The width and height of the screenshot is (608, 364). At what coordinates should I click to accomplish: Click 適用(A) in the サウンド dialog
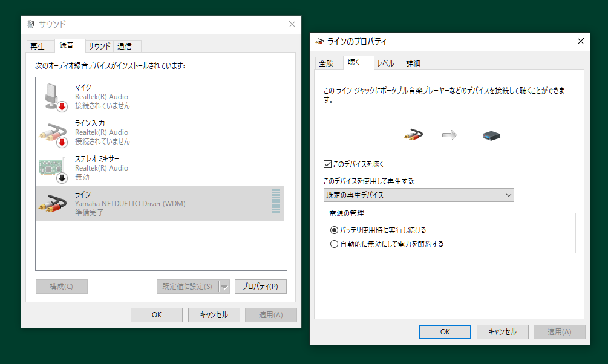271,315
